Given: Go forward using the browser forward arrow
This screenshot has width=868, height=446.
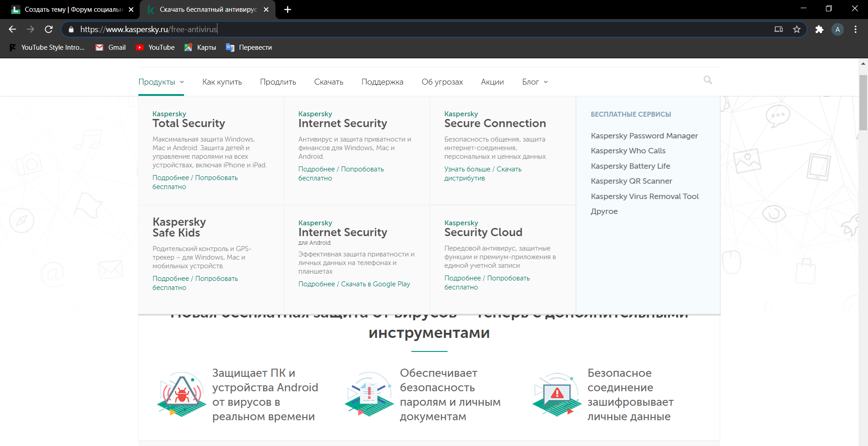Looking at the screenshot, I should tap(30, 29).
